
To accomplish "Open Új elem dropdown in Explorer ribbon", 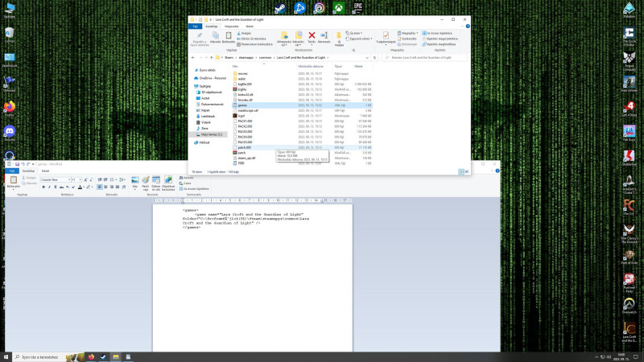I will tap(353, 33).
